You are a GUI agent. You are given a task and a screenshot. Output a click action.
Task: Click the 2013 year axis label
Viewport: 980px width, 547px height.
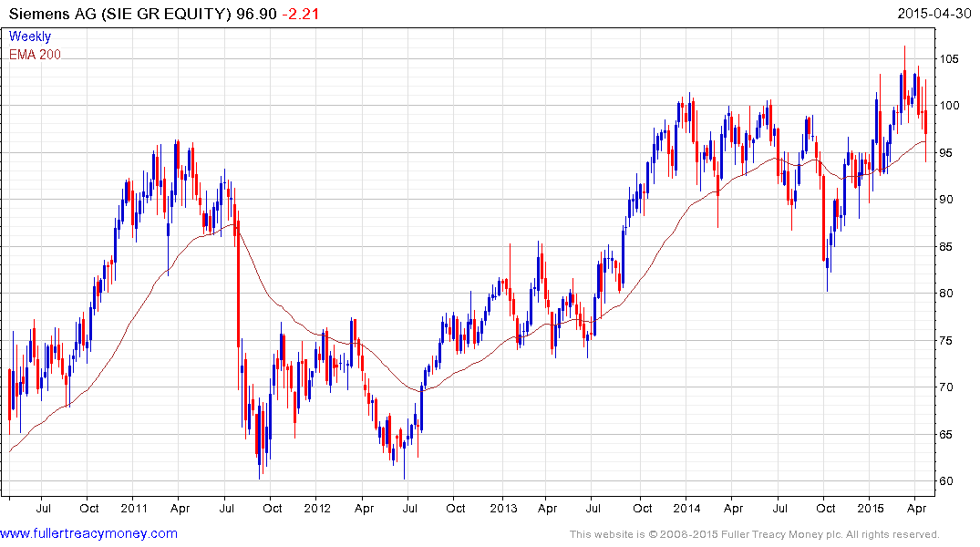pos(503,508)
